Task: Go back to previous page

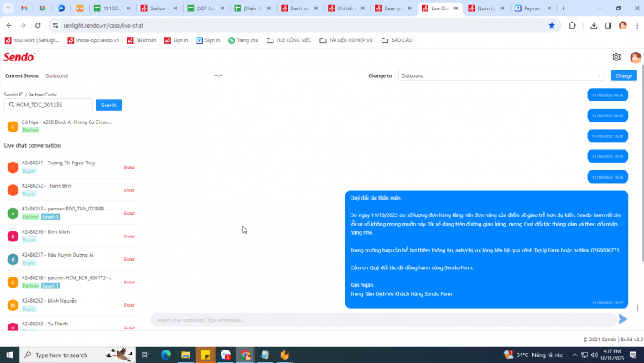Action: click(x=9, y=25)
